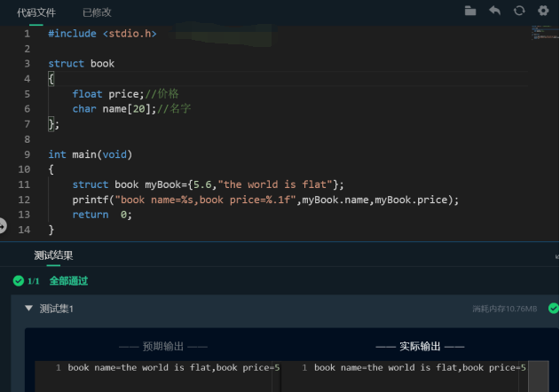Image resolution: width=560 pixels, height=392 pixels.
Task: Click the closing }; on line 7
Action: click(53, 124)
